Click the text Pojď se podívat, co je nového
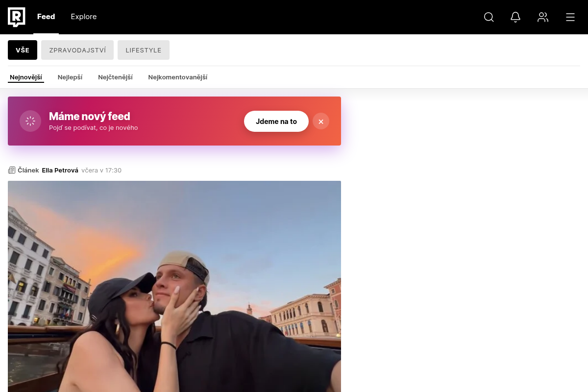This screenshot has width=588, height=392. (x=94, y=128)
